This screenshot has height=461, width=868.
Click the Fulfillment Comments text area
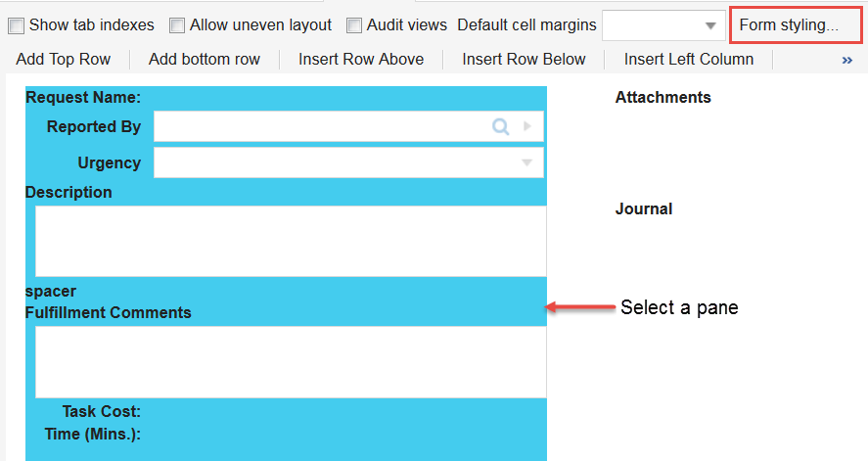click(290, 361)
